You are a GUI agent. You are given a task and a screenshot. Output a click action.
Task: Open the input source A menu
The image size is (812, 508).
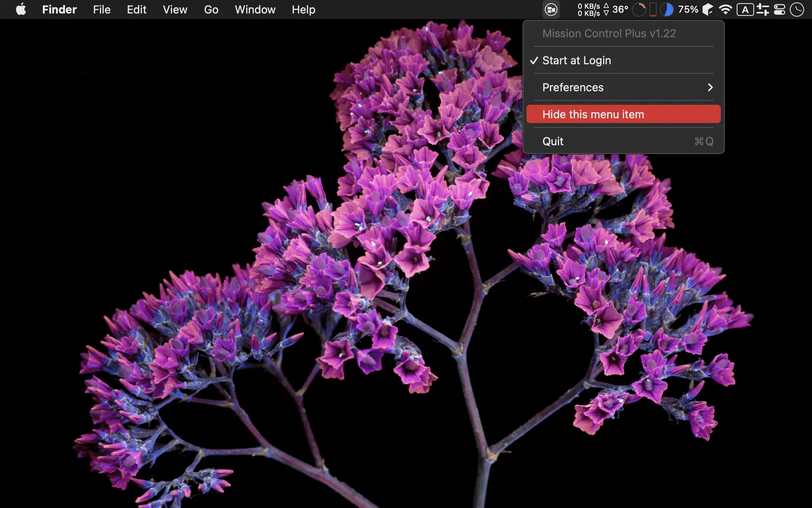click(745, 10)
